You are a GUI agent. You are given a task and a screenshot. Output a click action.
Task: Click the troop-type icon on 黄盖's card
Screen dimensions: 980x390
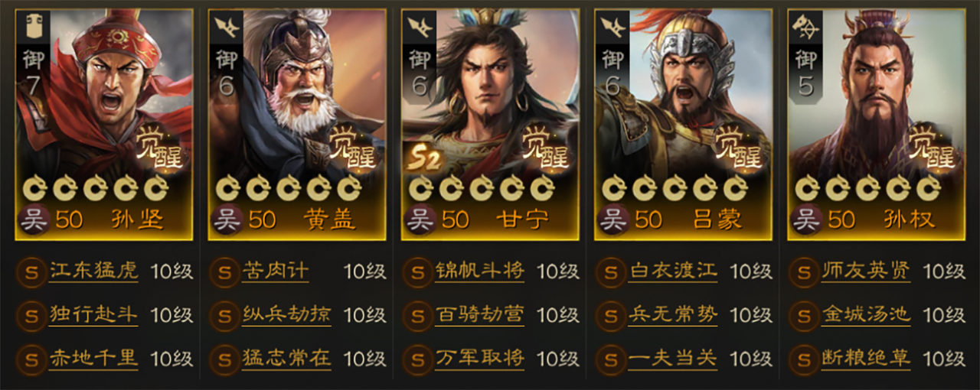click(226, 28)
